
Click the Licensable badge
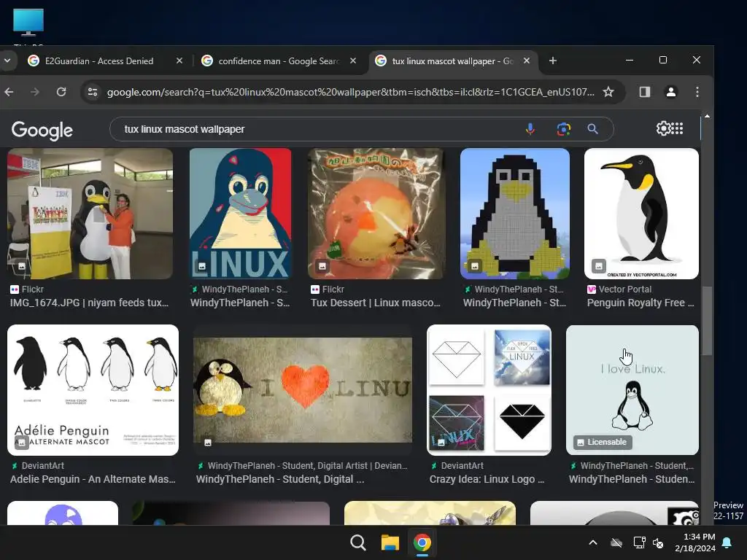point(602,442)
